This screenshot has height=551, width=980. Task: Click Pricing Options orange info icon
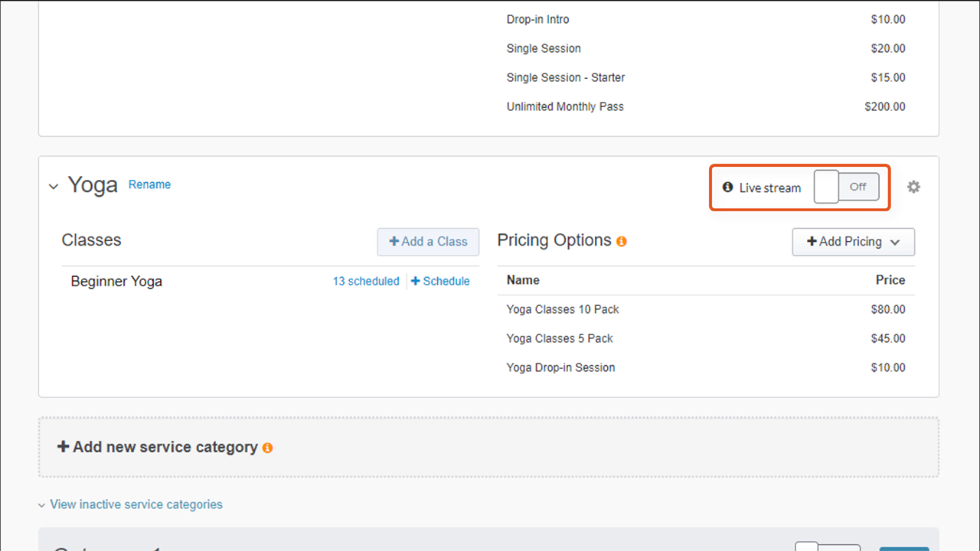pos(622,241)
